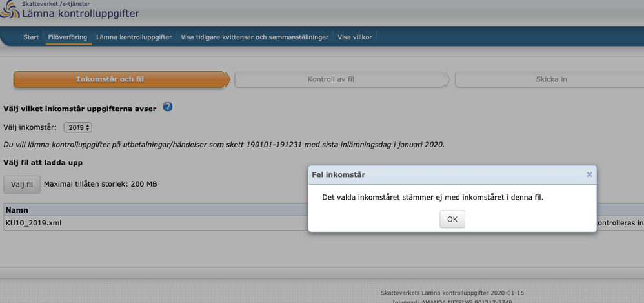Click the KU10_2019.xml file name

34,223
